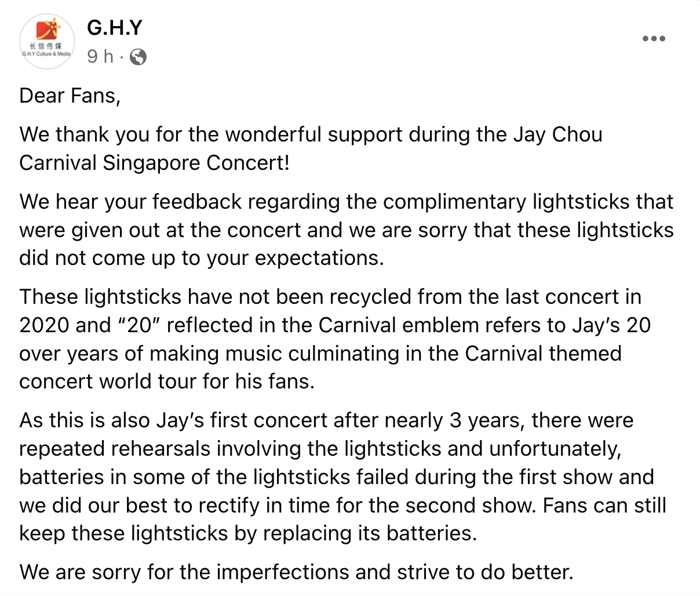Open the 9 h timestamp link

click(100, 56)
